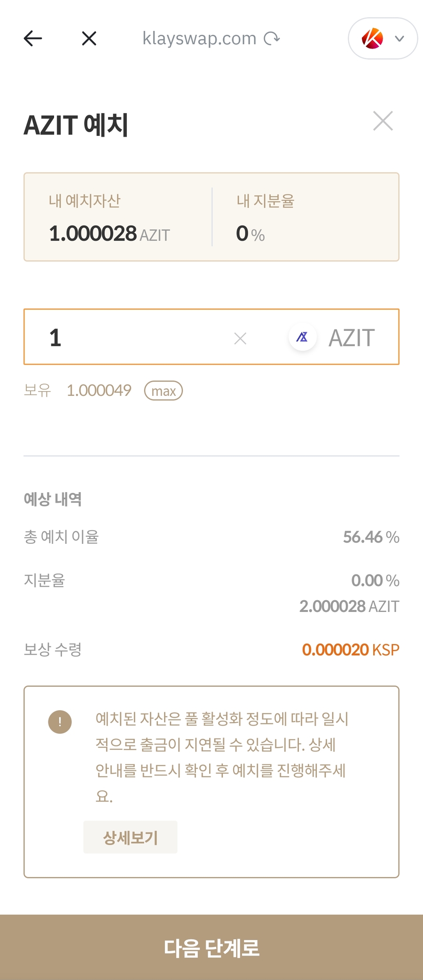Click the AZIT token logo icon
This screenshot has width=423, height=980.
coord(302,337)
